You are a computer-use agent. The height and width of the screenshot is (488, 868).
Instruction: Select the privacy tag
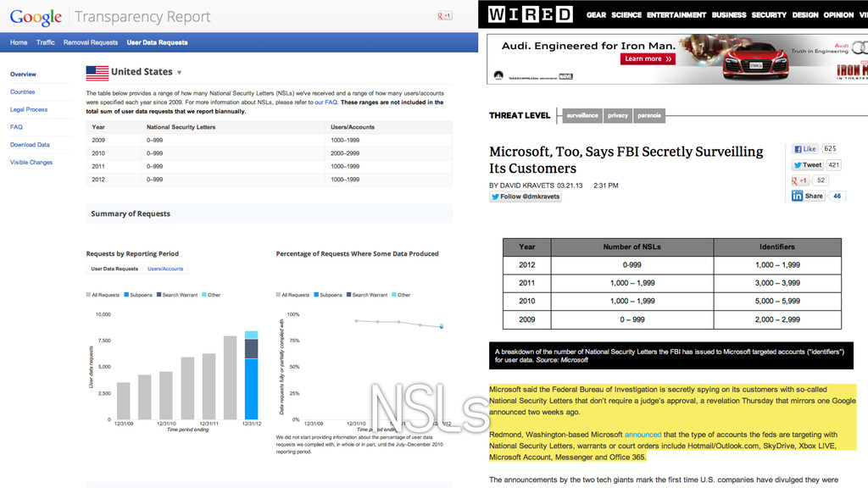click(x=618, y=115)
